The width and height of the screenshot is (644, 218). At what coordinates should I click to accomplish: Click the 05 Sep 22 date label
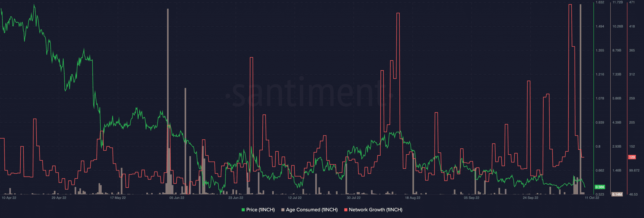pos(472,198)
